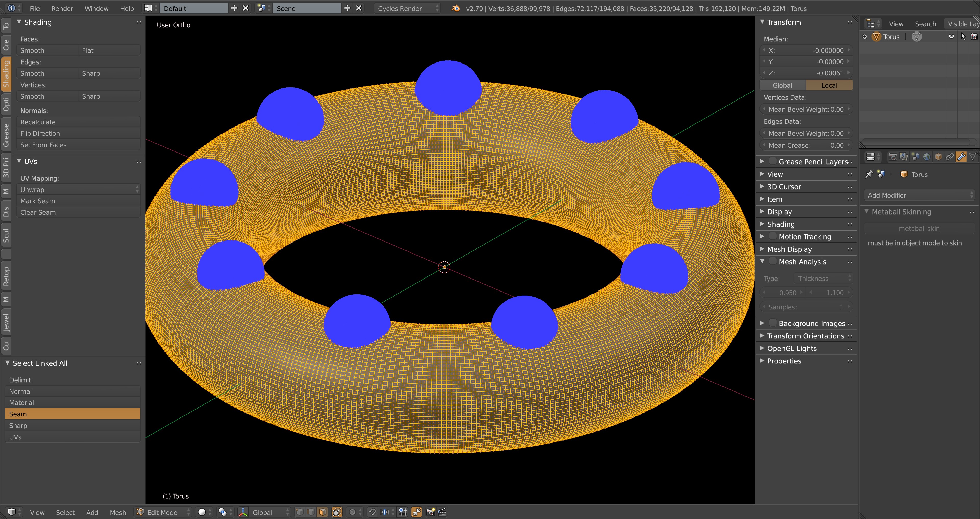Enable the Snap magnet tool

point(372,512)
